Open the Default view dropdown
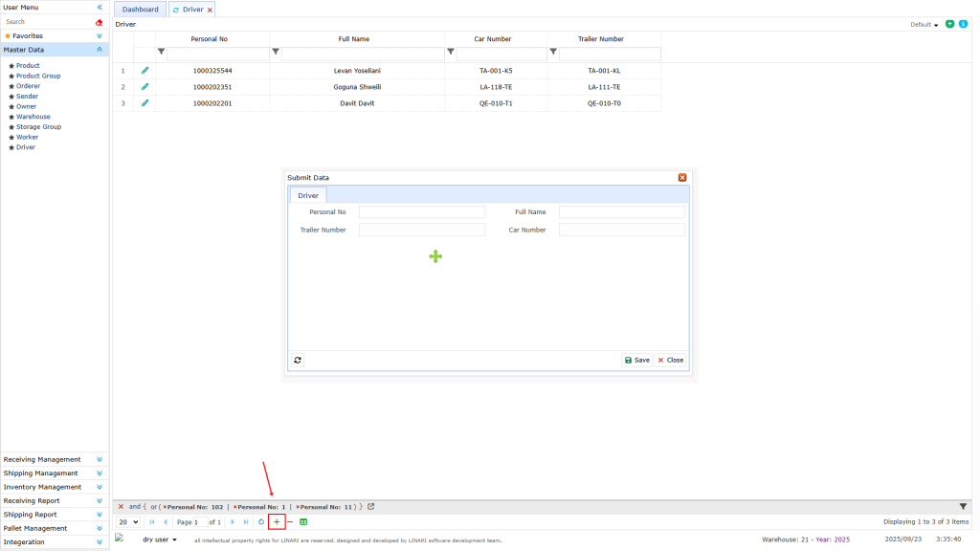This screenshot has width=980, height=551. (x=919, y=23)
